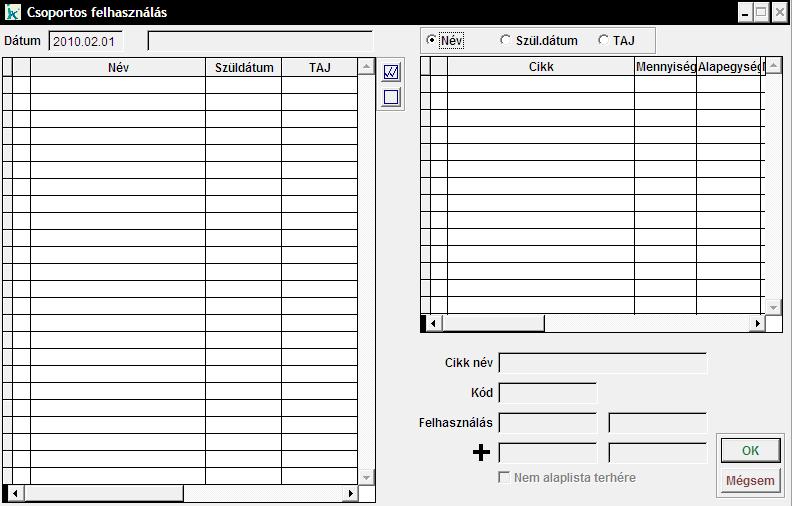Toggle Nem alaplista terhére checkbox
The image size is (792, 506).
(505, 477)
